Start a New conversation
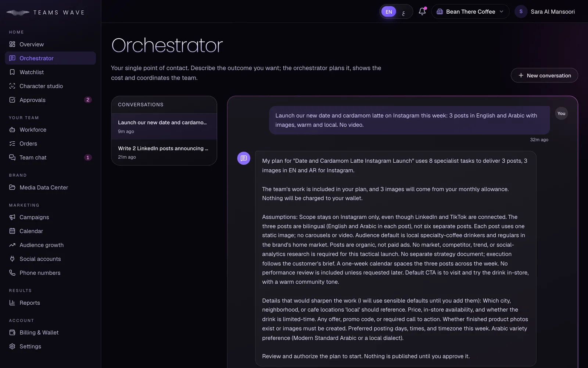 pos(544,75)
